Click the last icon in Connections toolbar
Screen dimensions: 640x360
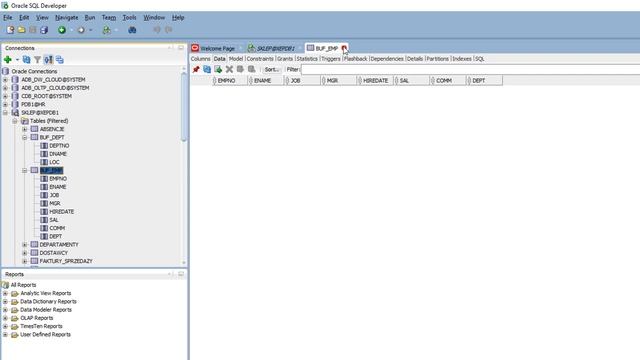point(60,60)
